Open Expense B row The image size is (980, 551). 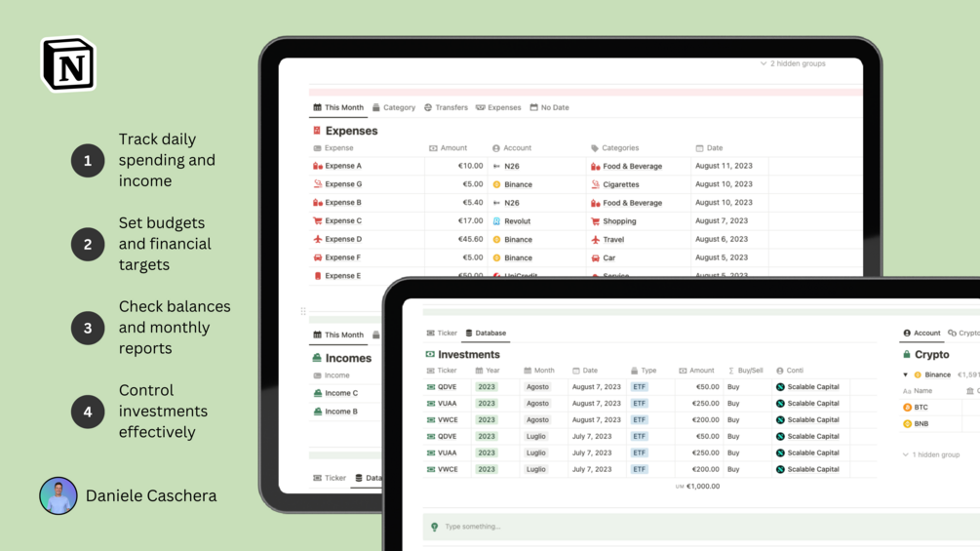343,203
